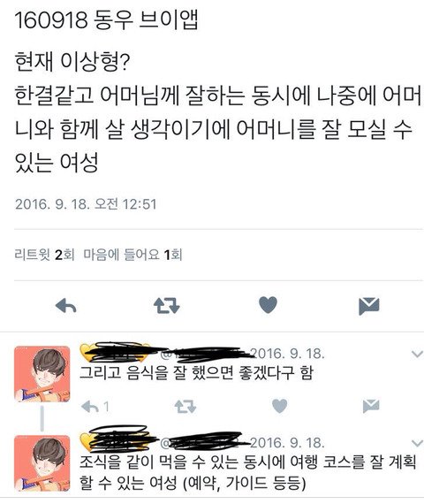This screenshot has width=424, height=504.
Task: Open first reply text about cooking
Action: point(196,373)
